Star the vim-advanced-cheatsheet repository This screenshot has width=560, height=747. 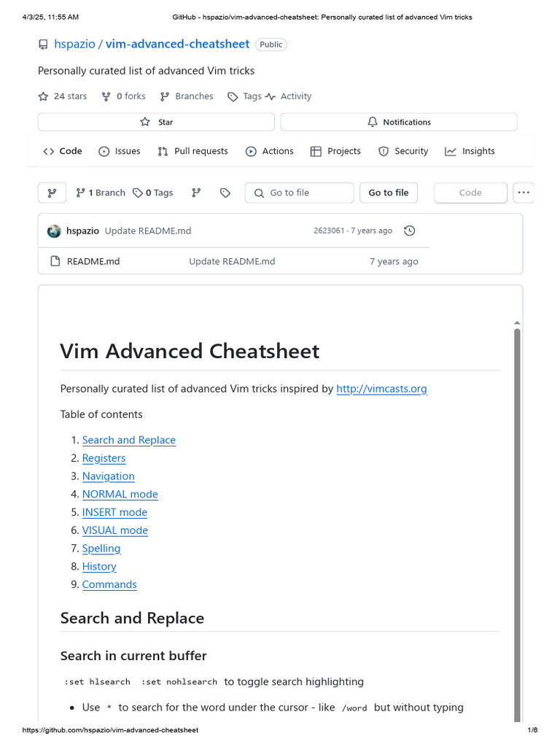pyautogui.click(x=156, y=122)
